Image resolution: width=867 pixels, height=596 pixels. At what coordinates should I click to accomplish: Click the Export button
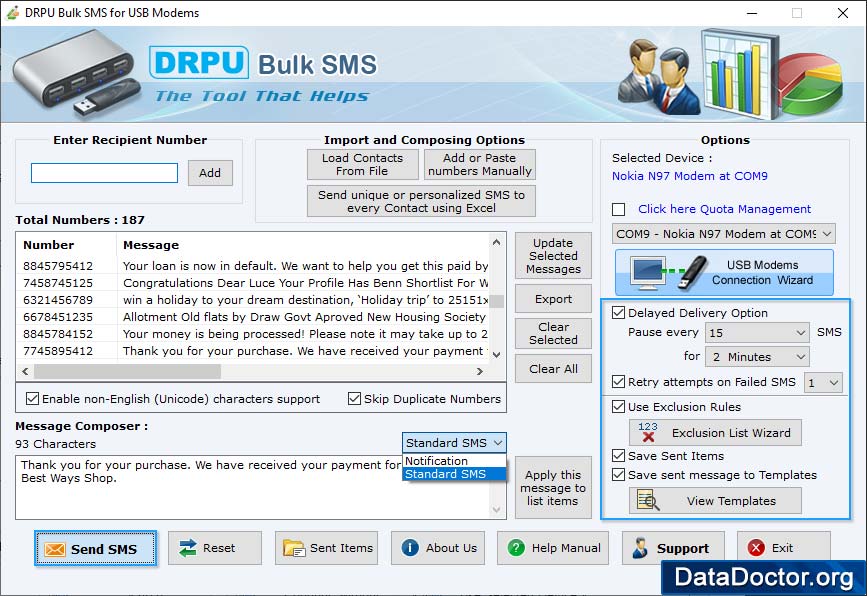pyautogui.click(x=553, y=299)
